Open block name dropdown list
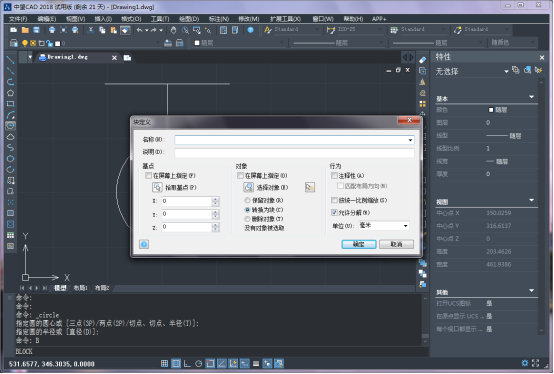The width and height of the screenshot is (554, 374). point(410,140)
